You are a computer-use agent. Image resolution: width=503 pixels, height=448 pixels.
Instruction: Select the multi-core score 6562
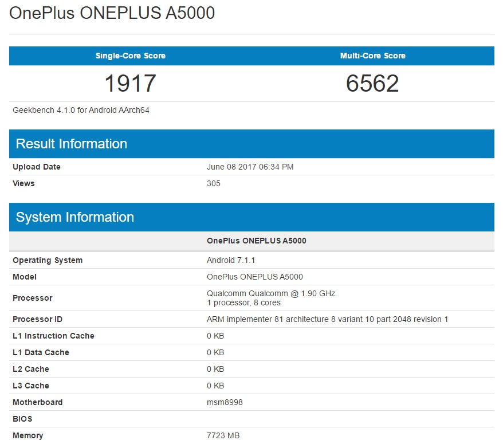click(372, 84)
